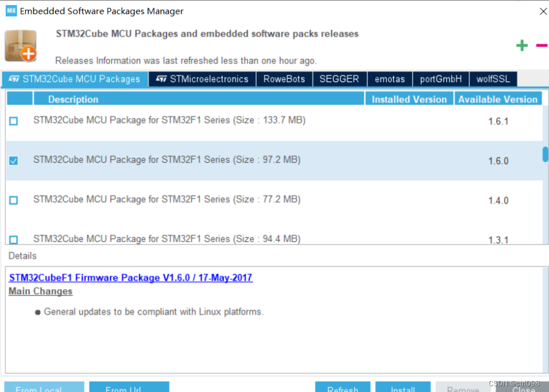Screen dimensions: 549x392
Task: Select the version 1.3.1 cell
Action: coord(498,240)
